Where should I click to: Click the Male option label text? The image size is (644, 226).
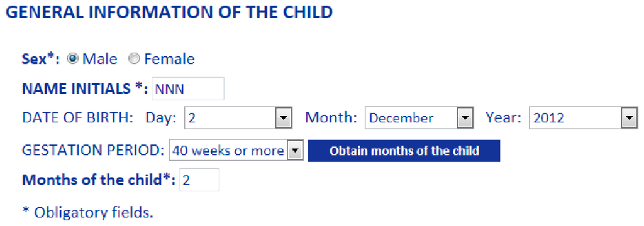pos(100,59)
